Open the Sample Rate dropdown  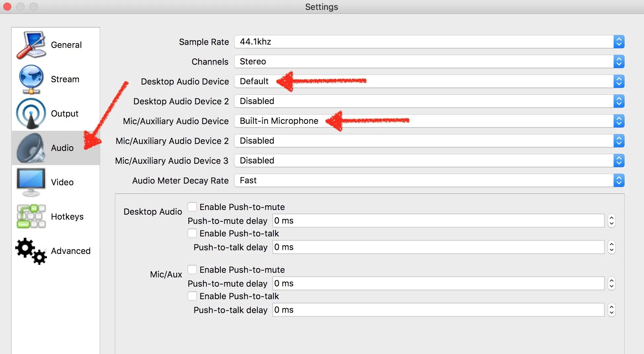point(429,42)
